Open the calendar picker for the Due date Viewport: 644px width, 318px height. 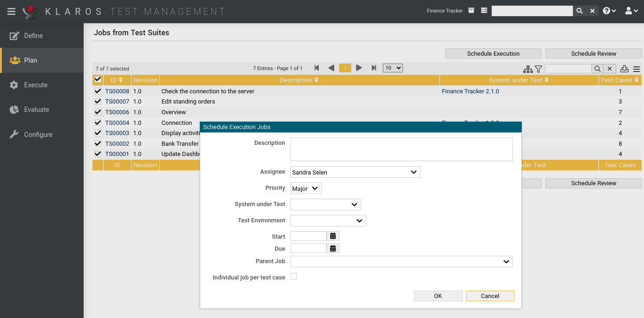tap(333, 248)
